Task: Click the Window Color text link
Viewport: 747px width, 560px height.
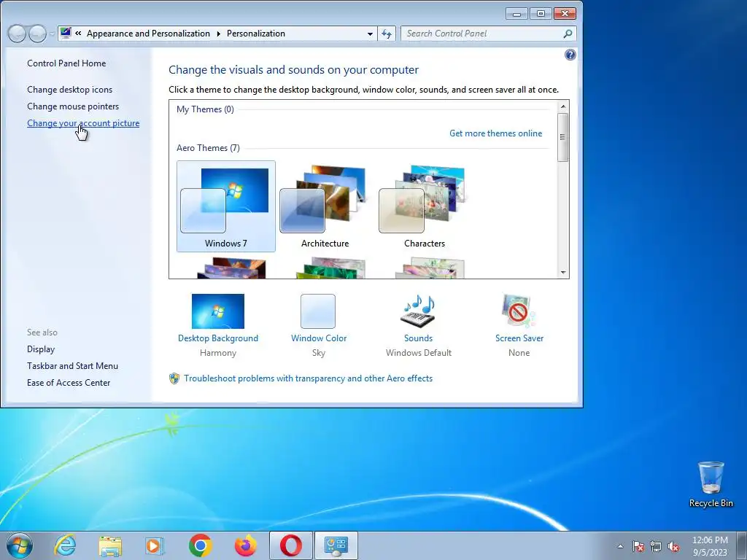Action: click(x=319, y=338)
